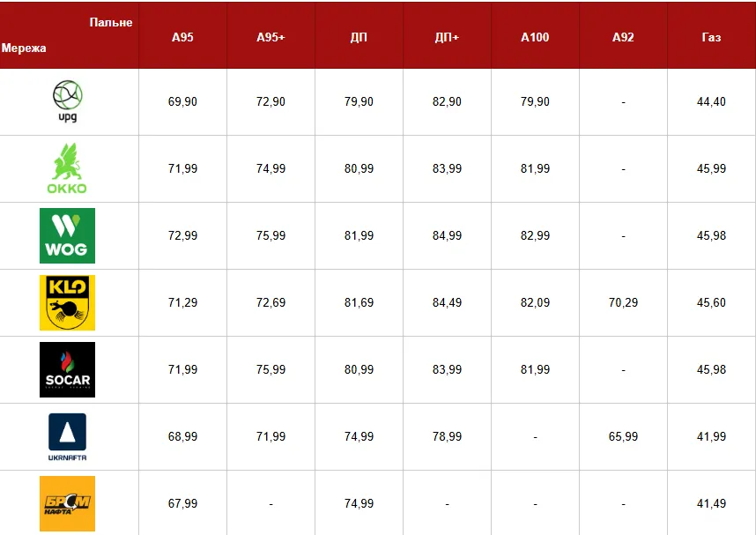Click Ukrnafta A92 price 65,99
Viewport: 756px width, 535px height.
point(623,437)
